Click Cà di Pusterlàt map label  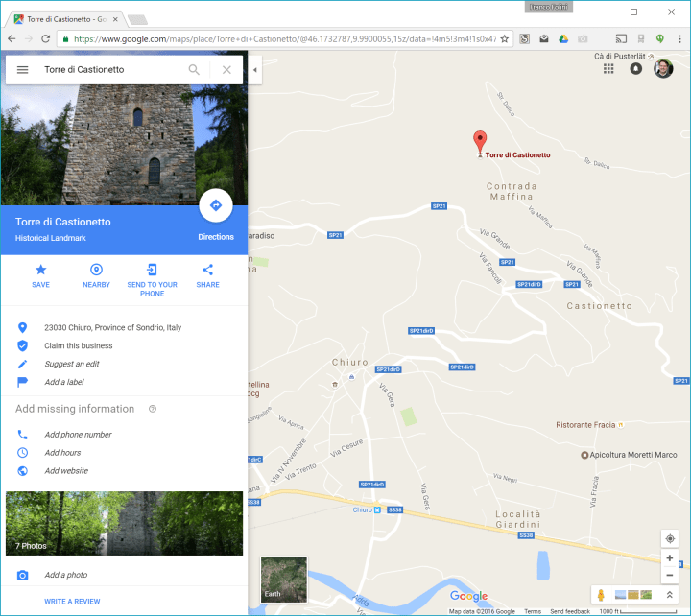[x=619, y=56]
